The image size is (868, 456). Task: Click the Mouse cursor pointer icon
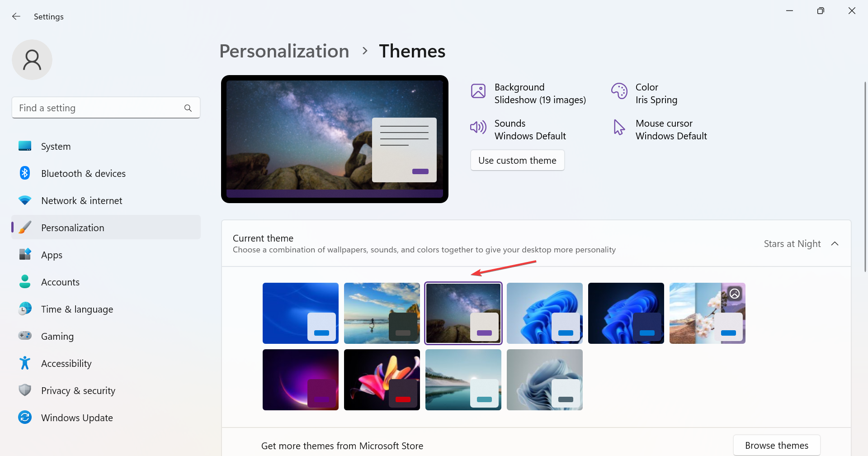coord(619,127)
